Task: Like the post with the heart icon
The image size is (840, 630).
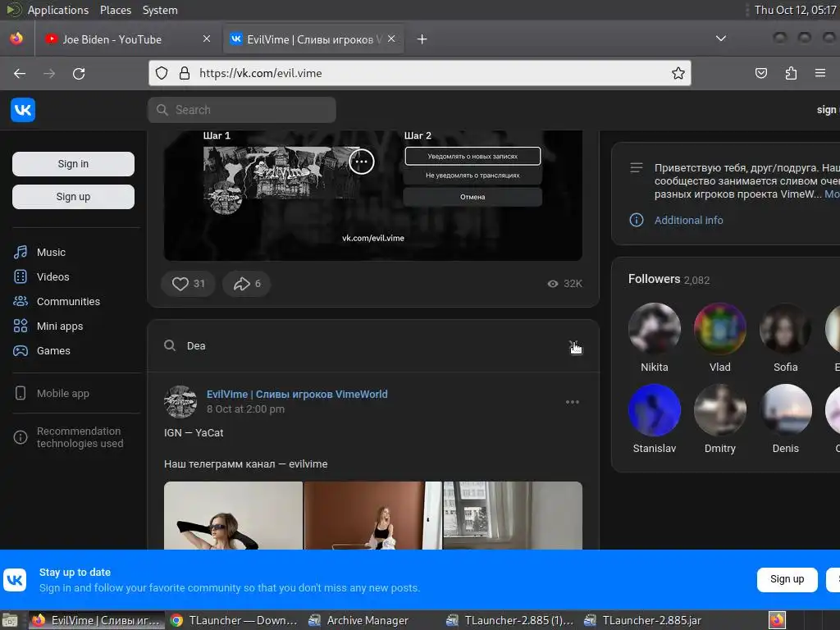Action: 188,283
